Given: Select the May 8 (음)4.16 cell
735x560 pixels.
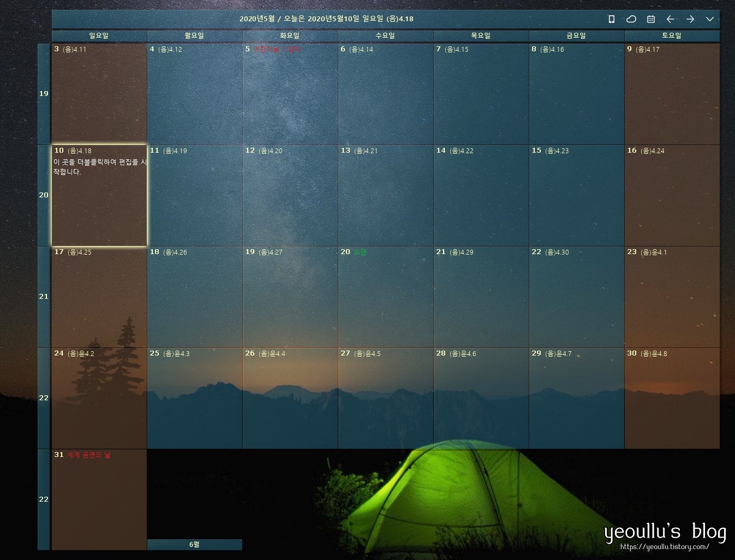Looking at the screenshot, I should point(577,94).
